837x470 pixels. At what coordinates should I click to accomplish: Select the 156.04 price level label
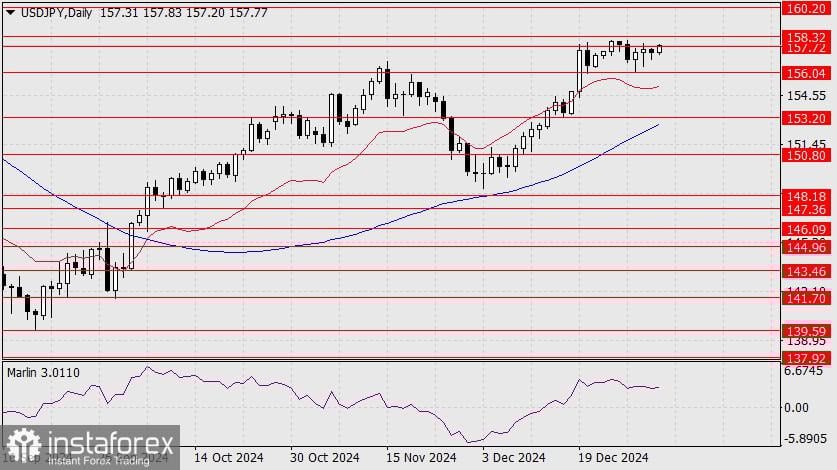[807, 73]
